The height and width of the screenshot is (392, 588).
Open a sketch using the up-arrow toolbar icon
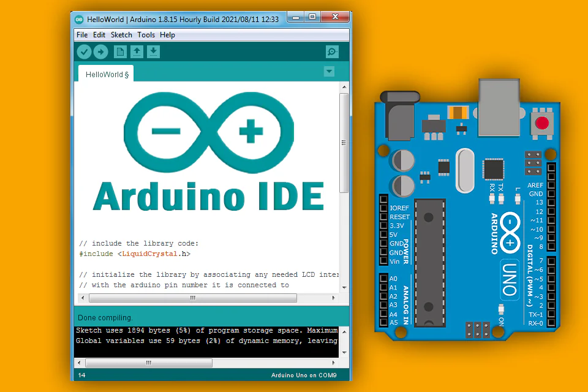[x=136, y=51]
